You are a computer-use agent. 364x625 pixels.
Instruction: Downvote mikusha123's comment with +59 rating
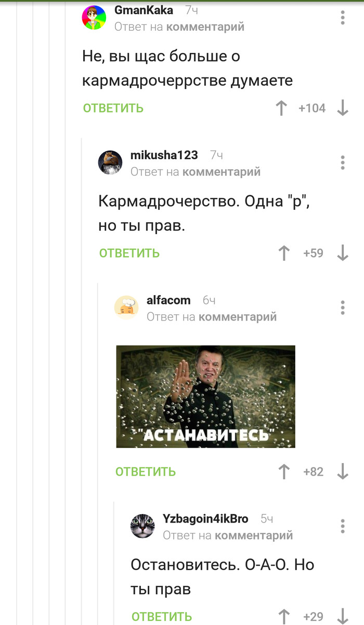point(343,253)
